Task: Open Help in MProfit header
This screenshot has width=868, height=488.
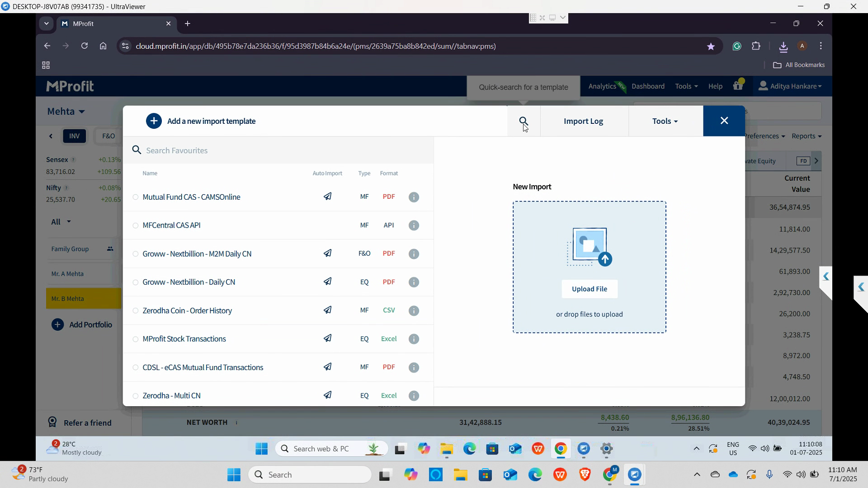Action: [x=715, y=86]
